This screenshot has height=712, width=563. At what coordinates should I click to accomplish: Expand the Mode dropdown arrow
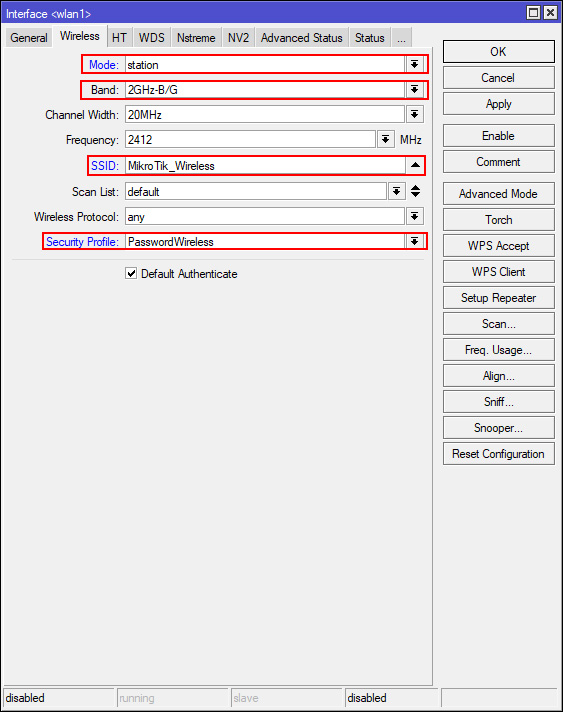click(x=415, y=64)
